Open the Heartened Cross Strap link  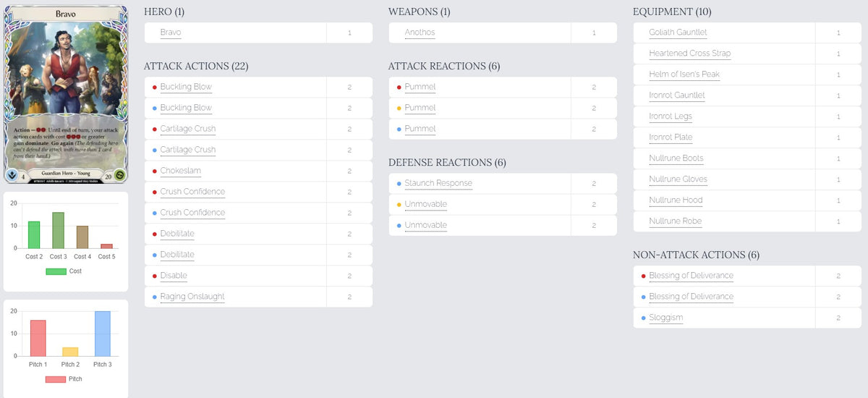[x=690, y=54]
